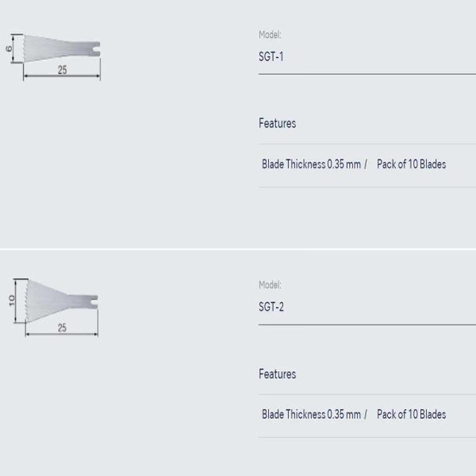Click the 25 length dimension under SGT-1 blade

pos(62,70)
